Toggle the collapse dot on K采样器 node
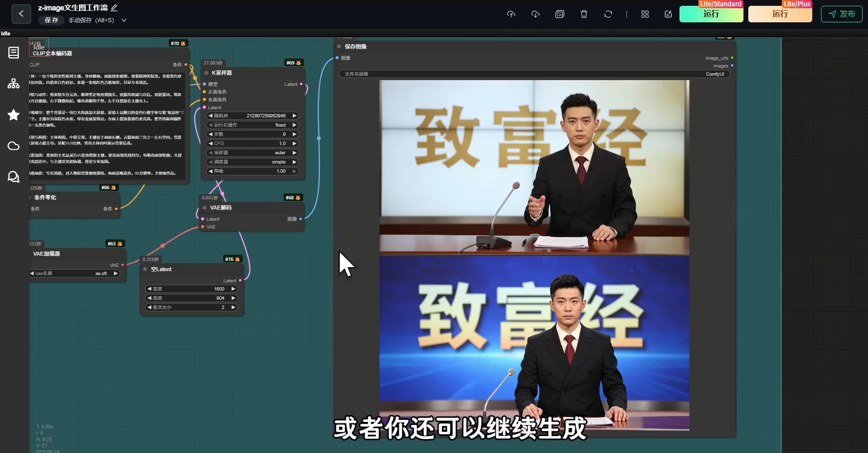Viewport: 868px width, 453px height. coord(206,73)
